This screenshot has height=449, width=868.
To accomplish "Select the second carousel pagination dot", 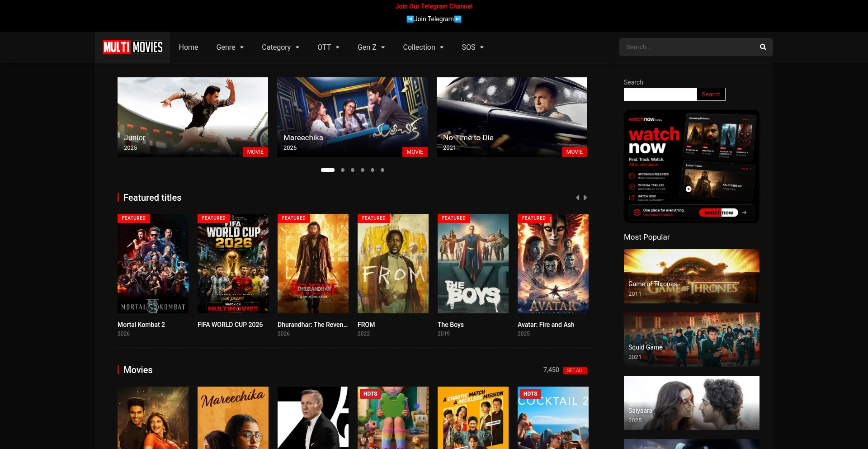I will [x=343, y=170].
